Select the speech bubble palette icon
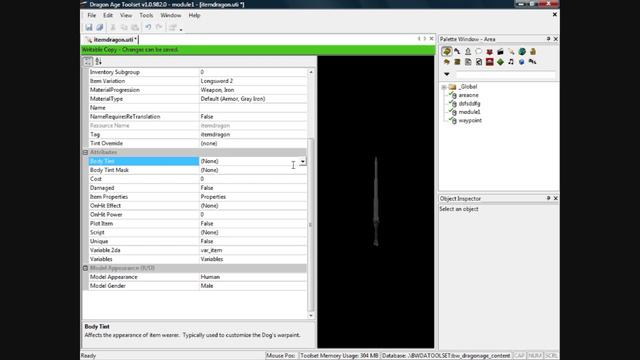Viewport: 640px width, 360px height. [x=479, y=51]
